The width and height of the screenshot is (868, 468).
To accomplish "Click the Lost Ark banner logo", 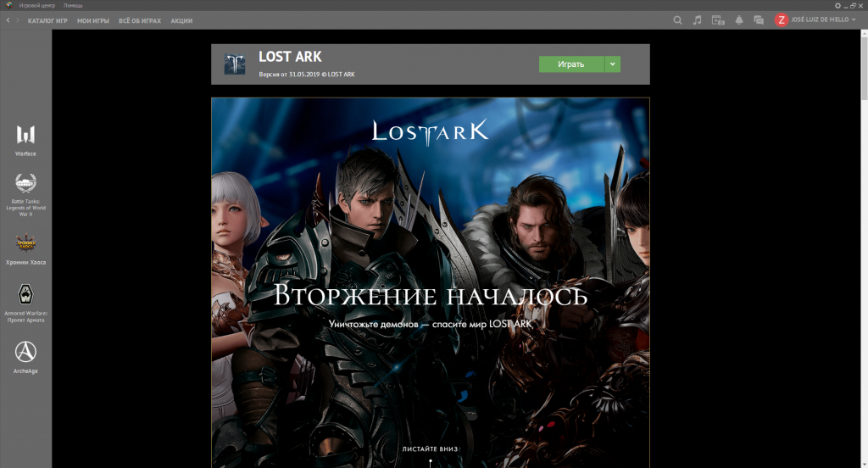I will [x=430, y=132].
